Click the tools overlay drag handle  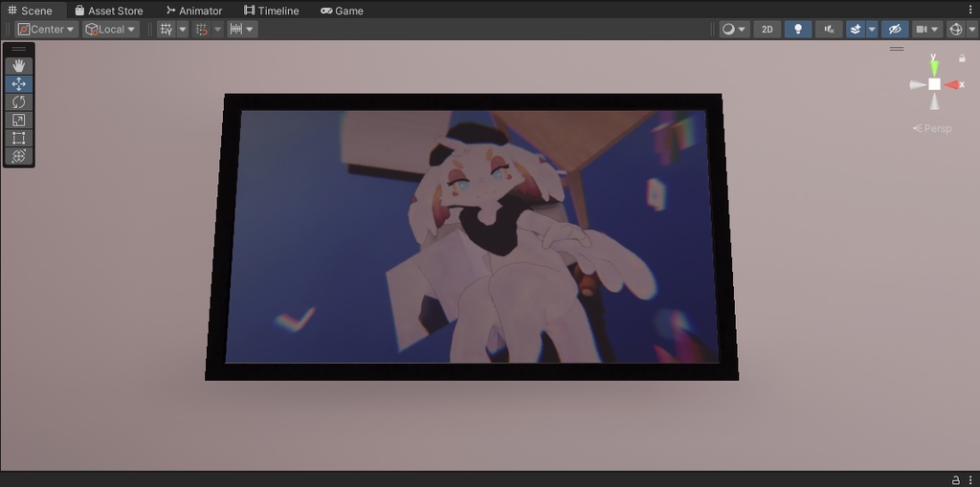[19, 49]
